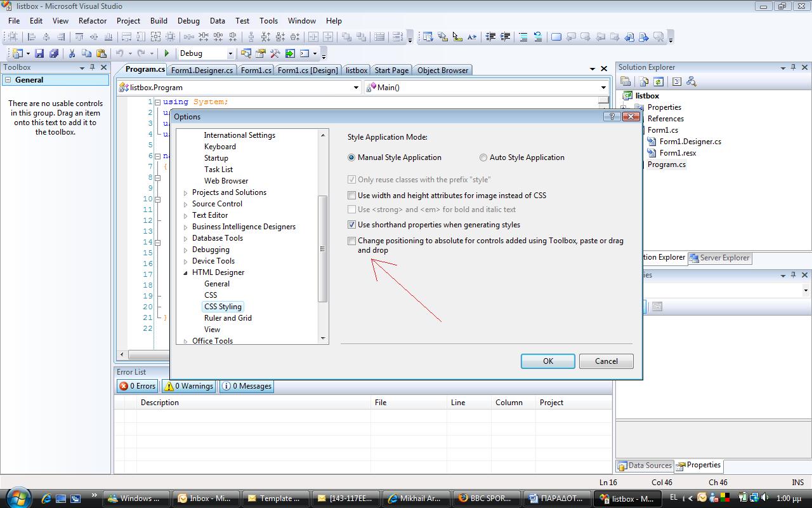Click the Add New Item toolbar icon
The image size is (812, 508).
click(17, 54)
